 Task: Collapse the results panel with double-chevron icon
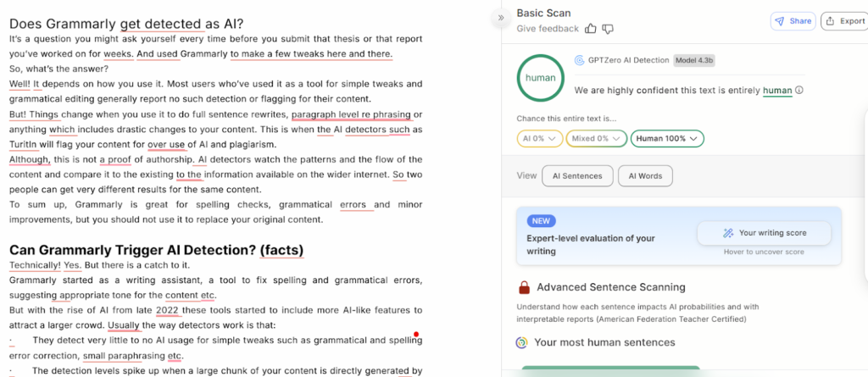(x=500, y=18)
